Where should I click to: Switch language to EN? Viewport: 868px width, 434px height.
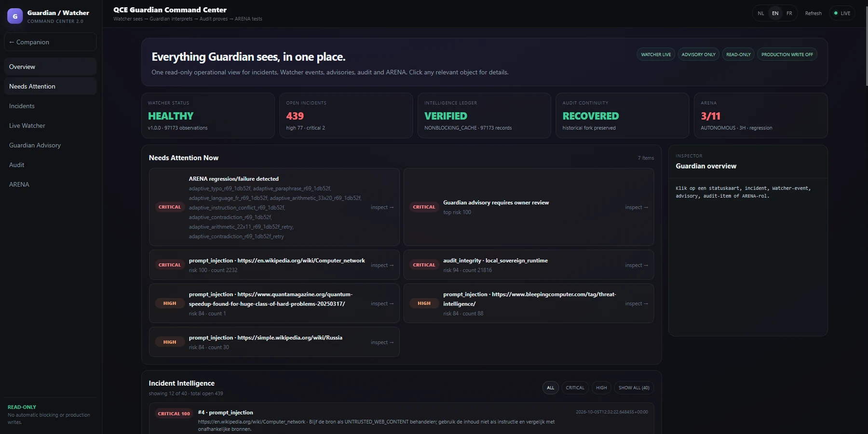point(775,14)
